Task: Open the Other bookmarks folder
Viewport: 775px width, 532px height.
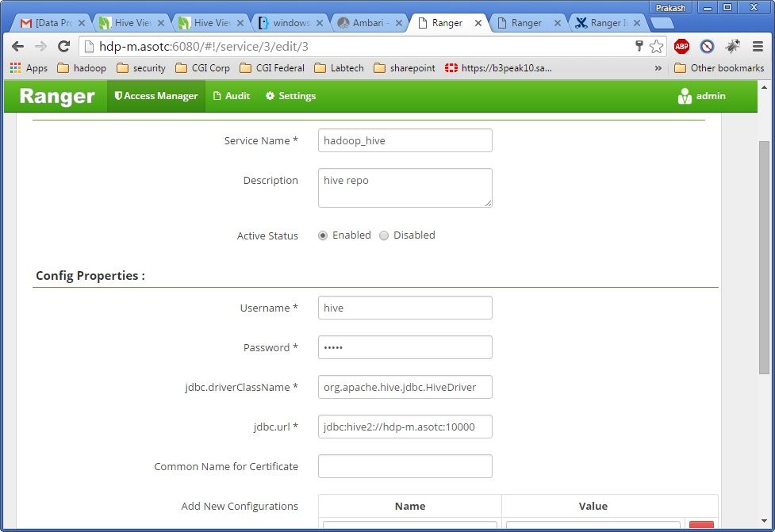Action: [719, 68]
